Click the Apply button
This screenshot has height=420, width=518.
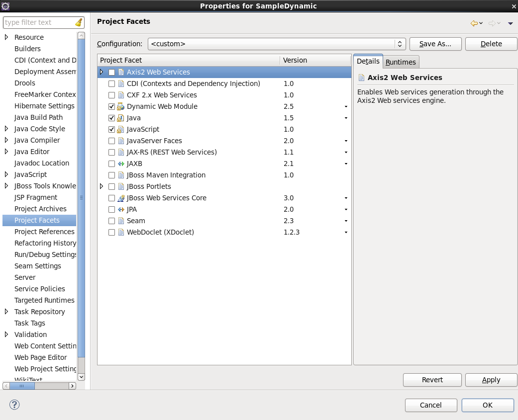[x=491, y=380]
